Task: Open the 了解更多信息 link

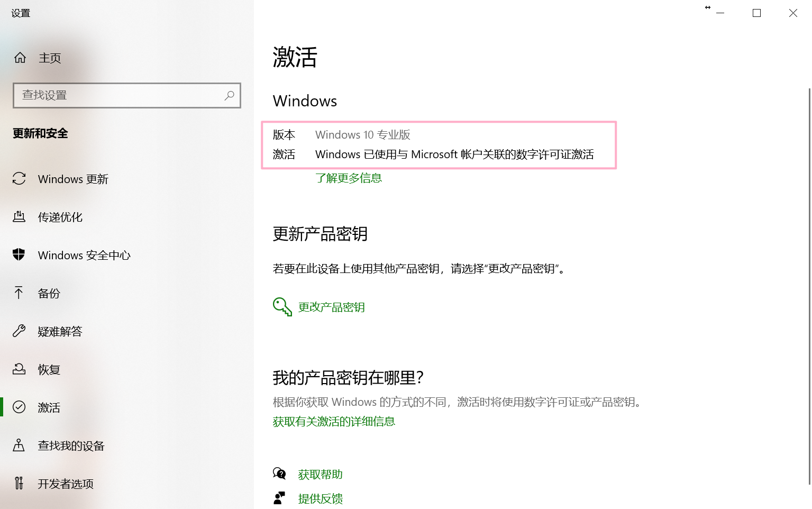Action: [349, 178]
